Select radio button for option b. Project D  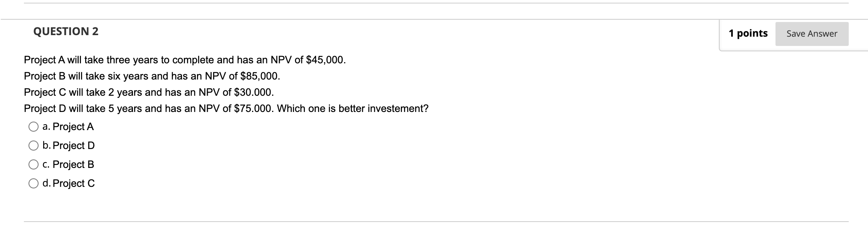tap(33, 145)
